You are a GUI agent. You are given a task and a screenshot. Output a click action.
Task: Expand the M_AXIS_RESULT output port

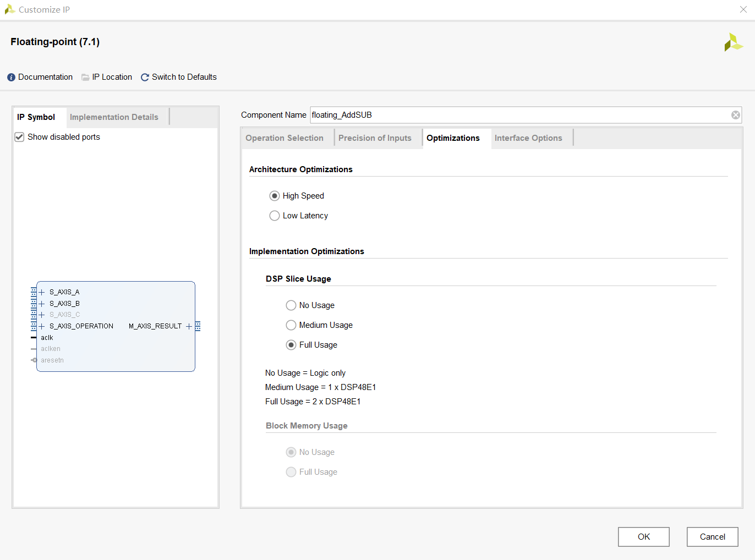coord(189,326)
